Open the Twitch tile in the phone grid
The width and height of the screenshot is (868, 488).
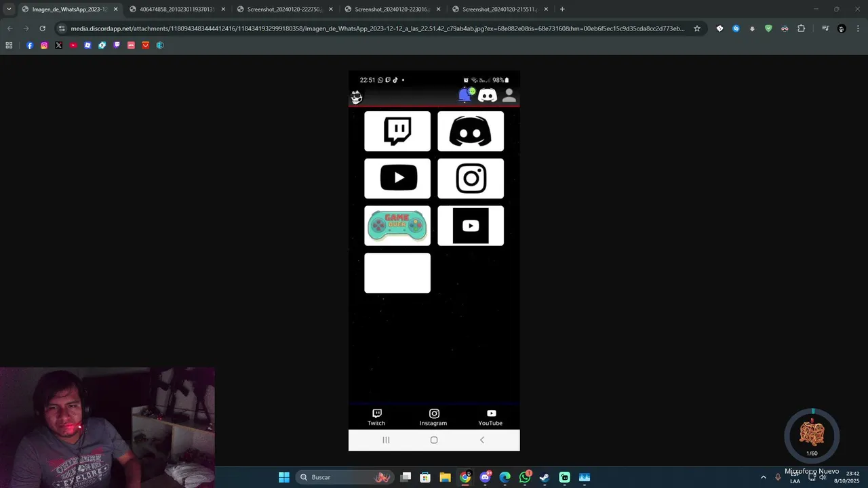click(397, 131)
